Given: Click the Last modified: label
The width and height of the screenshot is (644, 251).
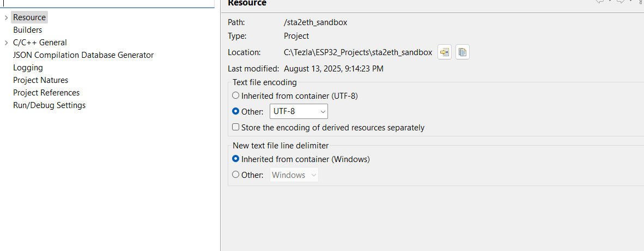Looking at the screenshot, I should pos(253,69).
